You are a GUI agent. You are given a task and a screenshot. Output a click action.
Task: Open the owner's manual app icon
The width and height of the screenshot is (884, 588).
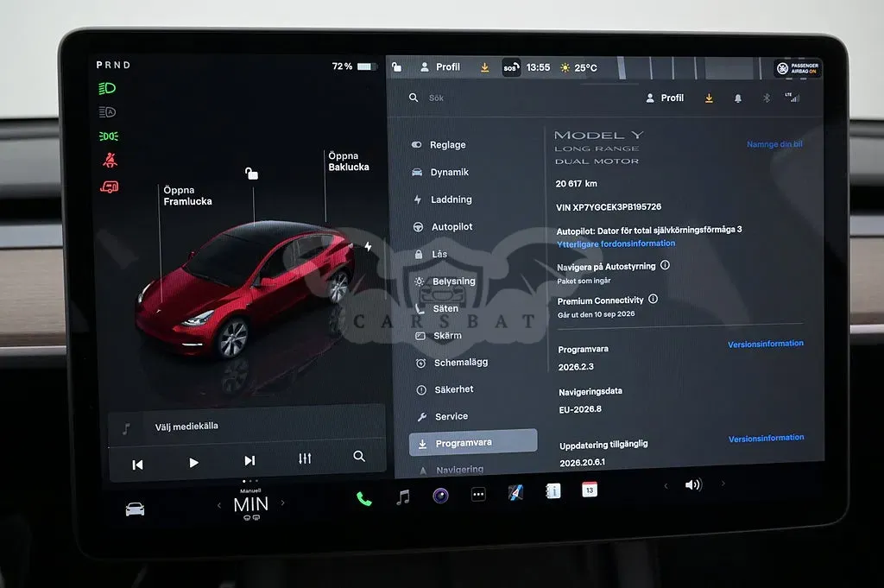pyautogui.click(x=553, y=491)
